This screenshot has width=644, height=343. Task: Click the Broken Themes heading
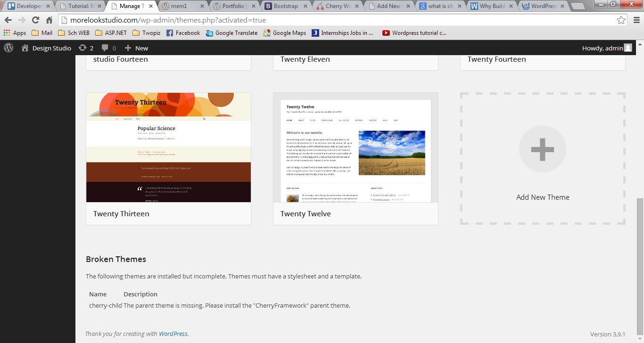click(116, 259)
